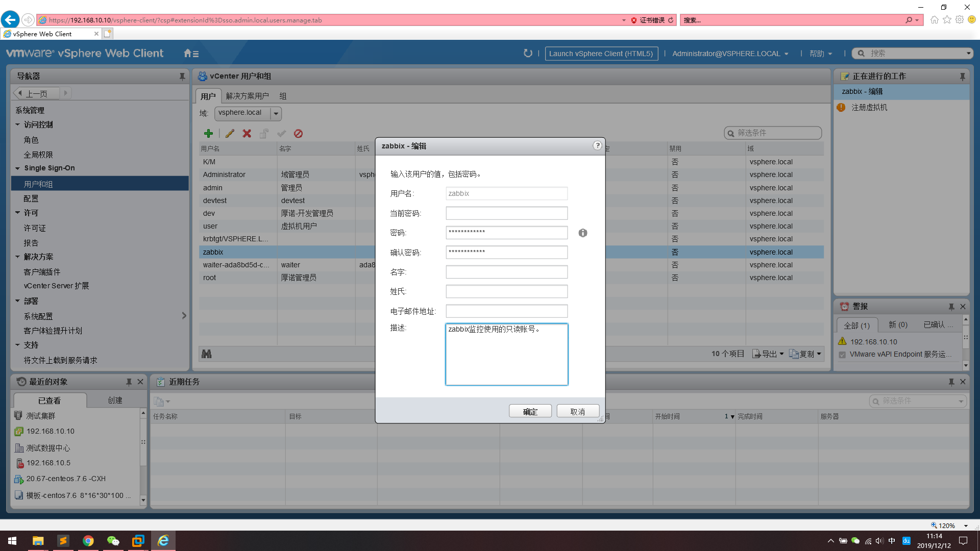This screenshot has width=980, height=551.
Task: Click the red X icon to delete user
Action: click(247, 133)
